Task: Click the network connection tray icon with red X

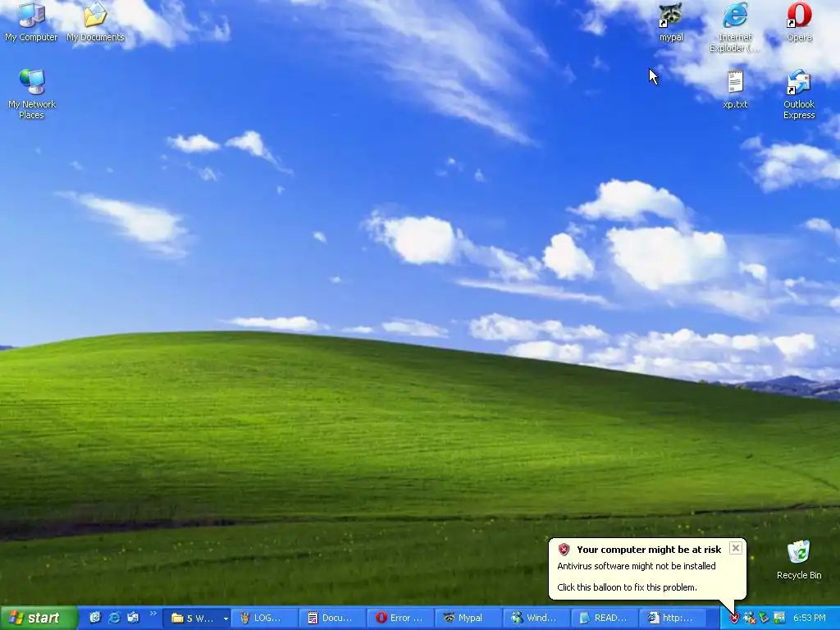Action: 750,619
